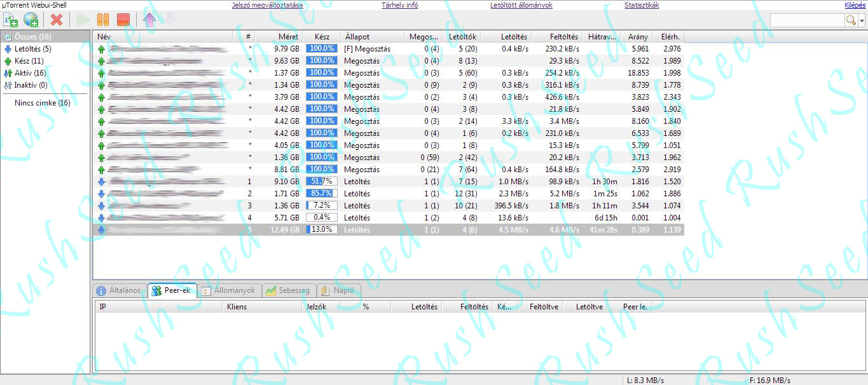Switch to the Általános tab

click(118, 290)
